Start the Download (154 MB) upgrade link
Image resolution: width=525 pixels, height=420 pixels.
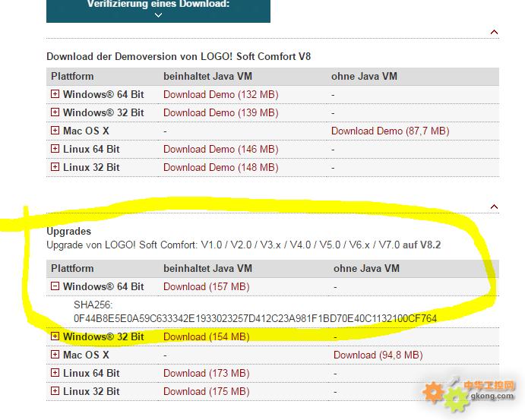click(206, 337)
